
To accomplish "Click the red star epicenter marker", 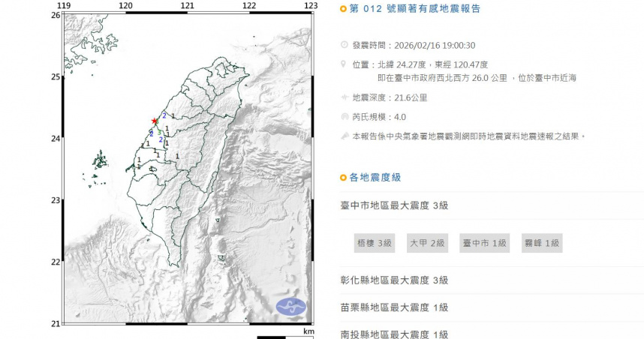I will coord(155,121).
